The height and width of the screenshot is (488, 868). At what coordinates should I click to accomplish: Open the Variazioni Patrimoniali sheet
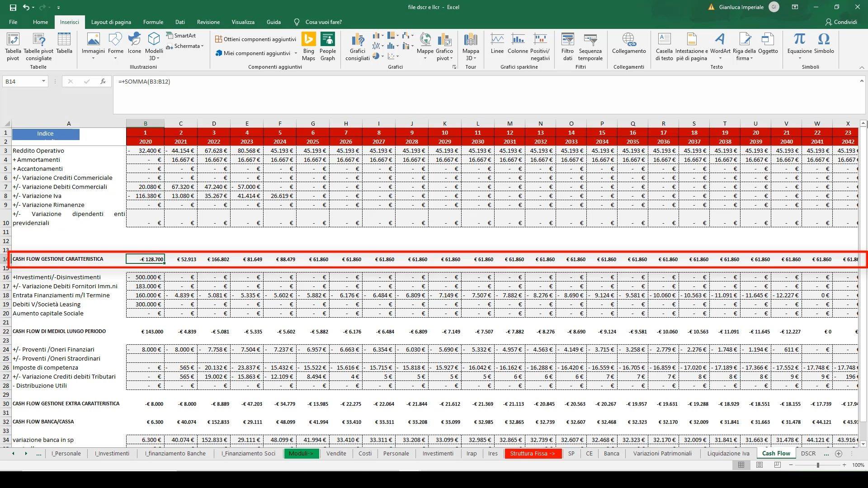pyautogui.click(x=662, y=454)
